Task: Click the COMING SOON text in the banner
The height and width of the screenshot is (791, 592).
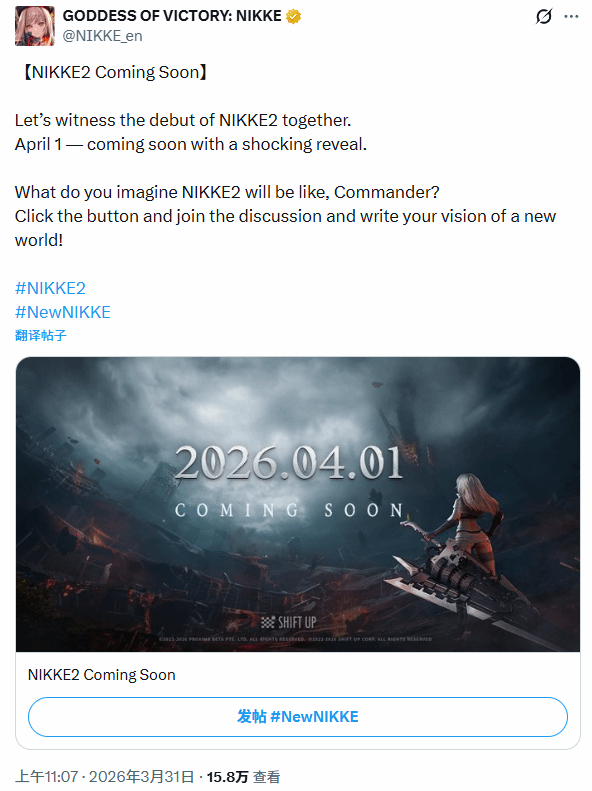Action: click(x=289, y=510)
